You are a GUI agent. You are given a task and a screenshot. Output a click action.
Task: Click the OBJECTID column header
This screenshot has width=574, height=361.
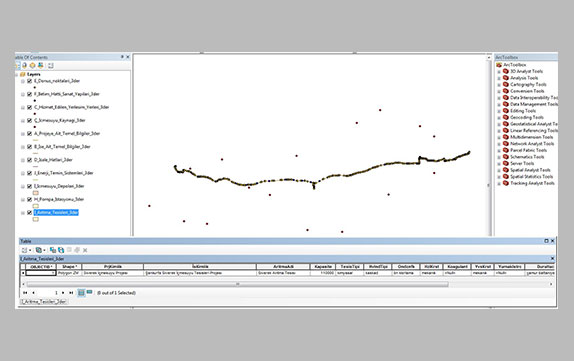(41, 267)
